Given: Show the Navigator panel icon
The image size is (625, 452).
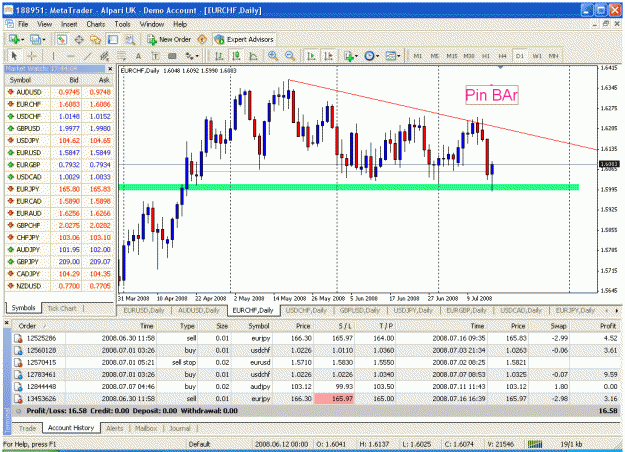Looking at the screenshot, I should point(96,39).
